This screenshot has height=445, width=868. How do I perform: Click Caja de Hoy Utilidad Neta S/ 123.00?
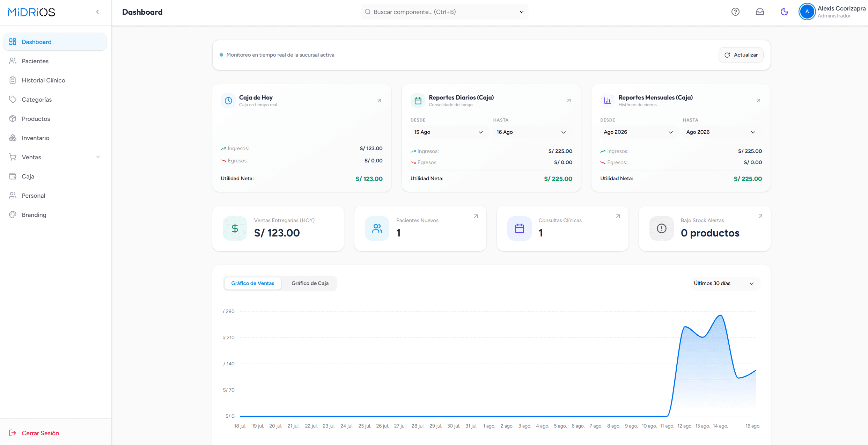pyautogui.click(x=369, y=179)
